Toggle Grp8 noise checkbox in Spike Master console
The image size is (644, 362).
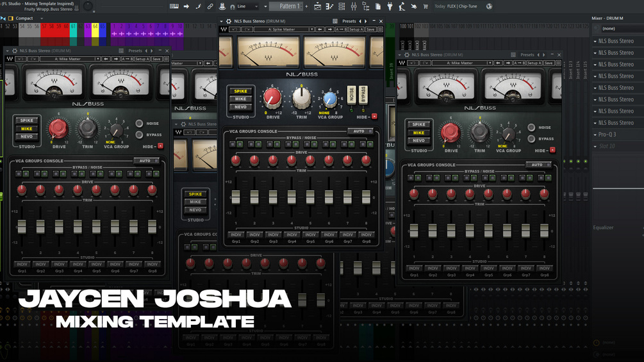coord(370,144)
